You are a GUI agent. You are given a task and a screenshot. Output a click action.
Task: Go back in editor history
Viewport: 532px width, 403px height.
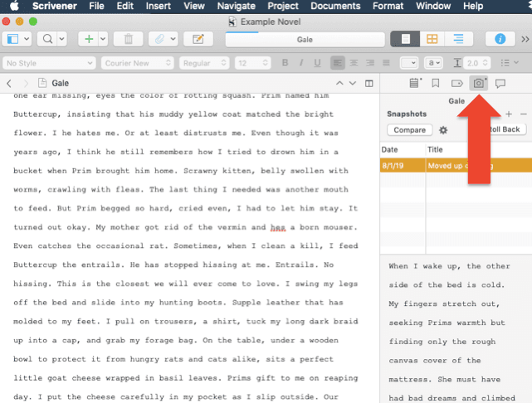9,84
